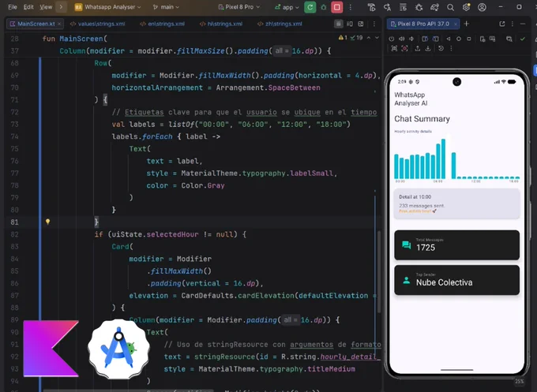This screenshot has width=537, height=392.
Task: Open IDE settings gear icon
Action: click(x=466, y=7)
